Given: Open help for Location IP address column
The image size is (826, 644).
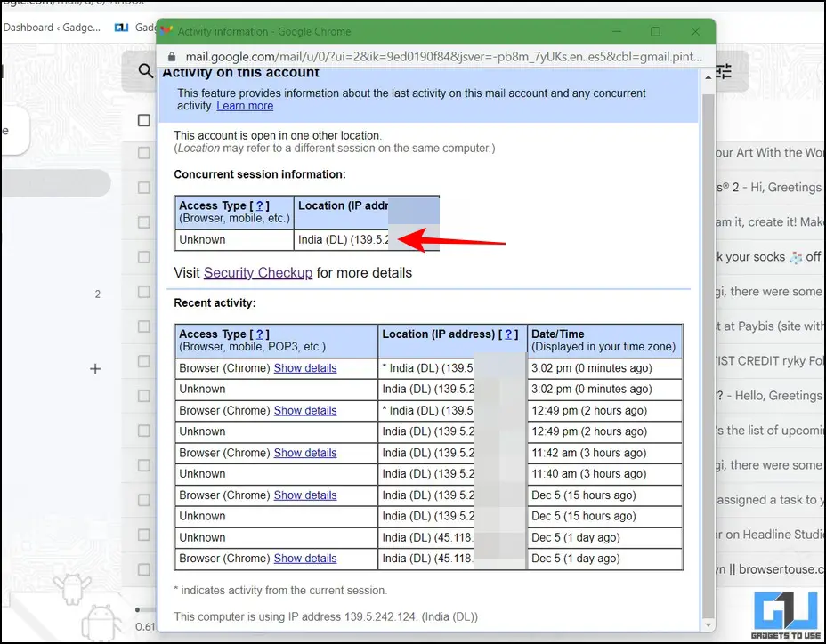Looking at the screenshot, I should tap(508, 334).
